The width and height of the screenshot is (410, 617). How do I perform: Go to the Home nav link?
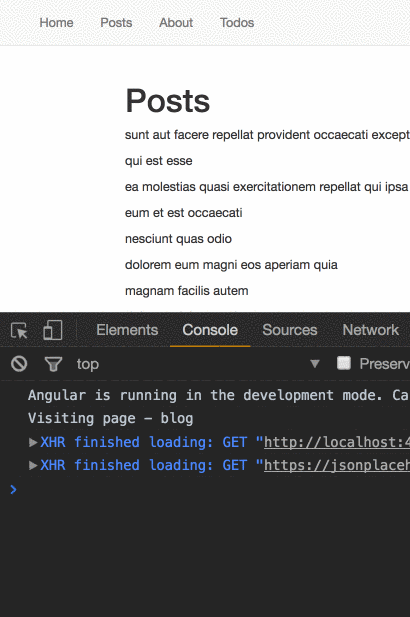click(56, 23)
